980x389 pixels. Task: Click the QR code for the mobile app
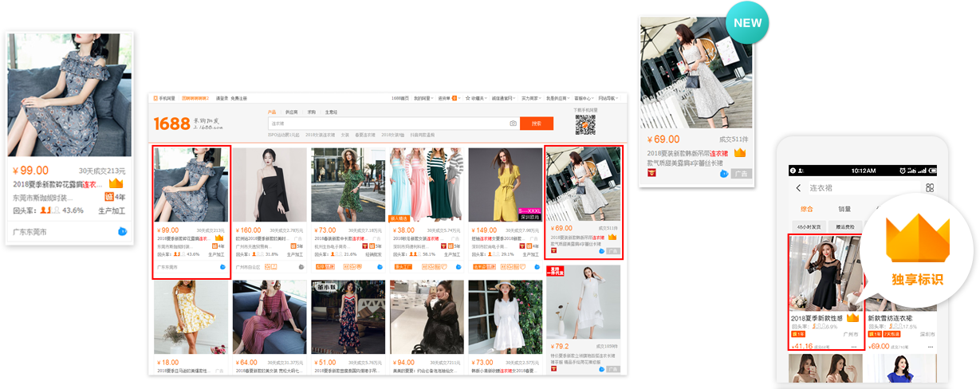(x=584, y=124)
